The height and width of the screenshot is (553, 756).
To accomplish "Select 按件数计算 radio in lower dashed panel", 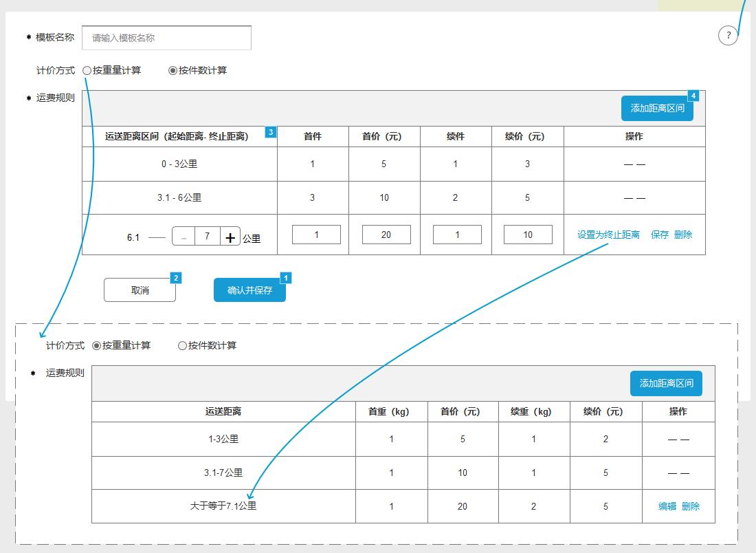I will pyautogui.click(x=182, y=345).
